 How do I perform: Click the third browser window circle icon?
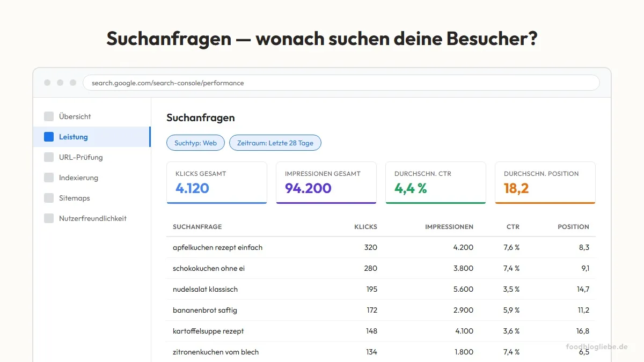(72, 82)
